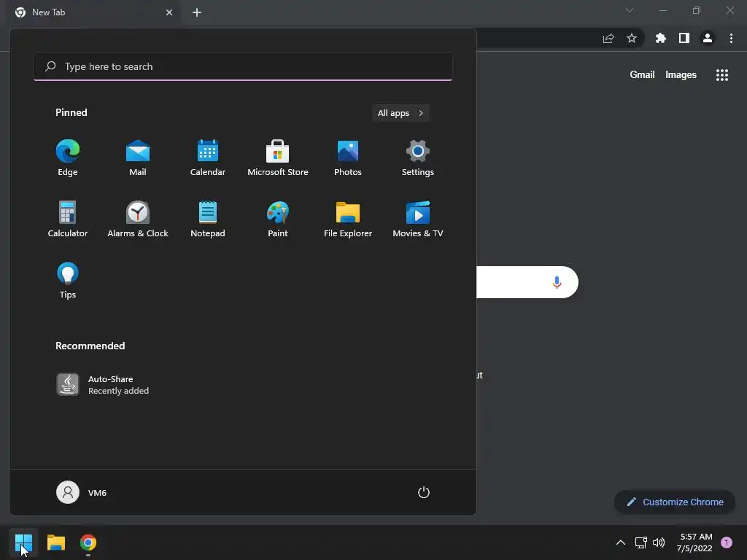Show hidden system tray icons

click(620, 542)
